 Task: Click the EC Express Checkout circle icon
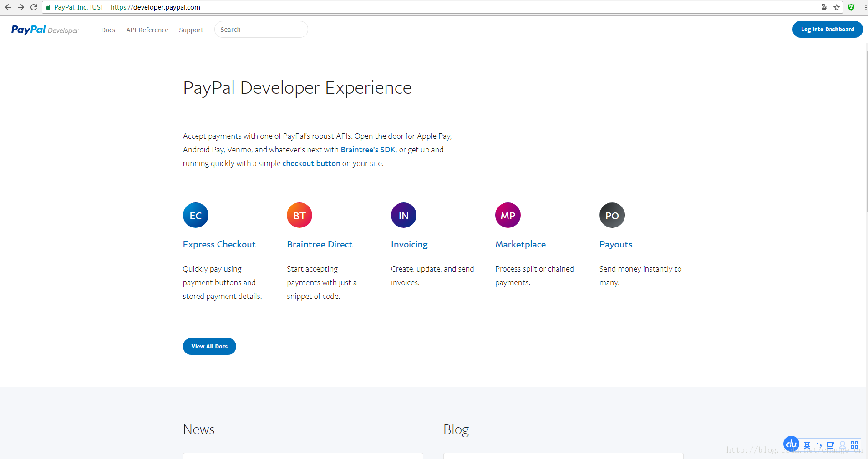pos(196,215)
